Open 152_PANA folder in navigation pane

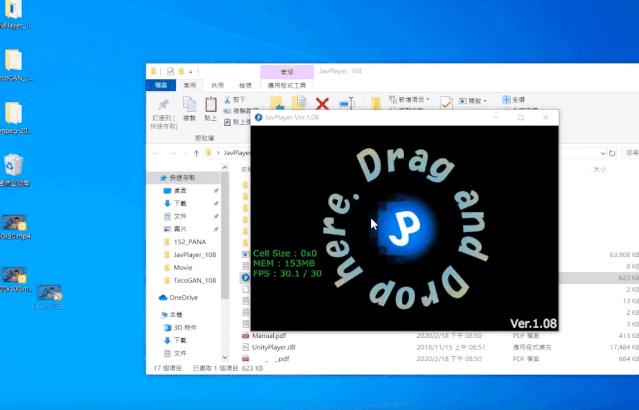click(185, 242)
